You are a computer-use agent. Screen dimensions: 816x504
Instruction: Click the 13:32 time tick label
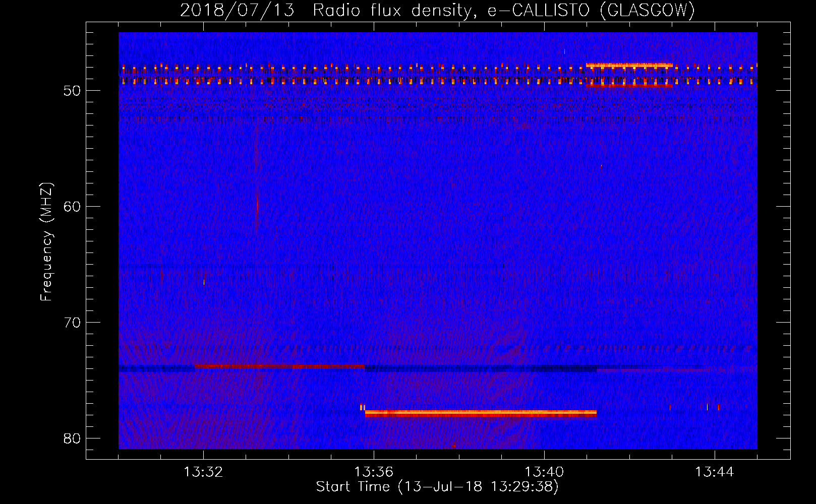pos(203,472)
